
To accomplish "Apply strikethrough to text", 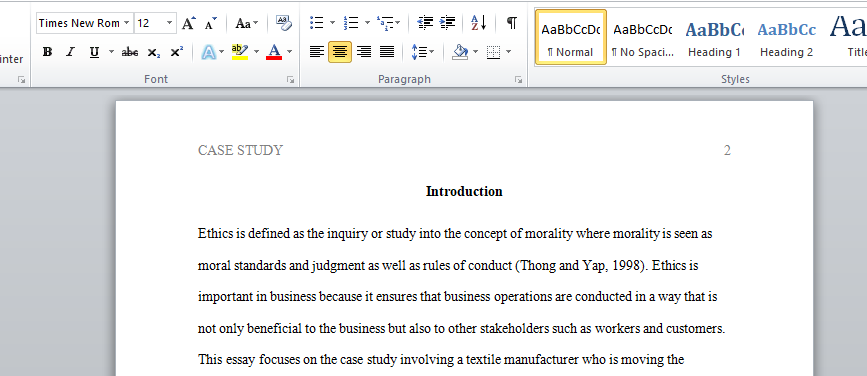I will point(130,52).
